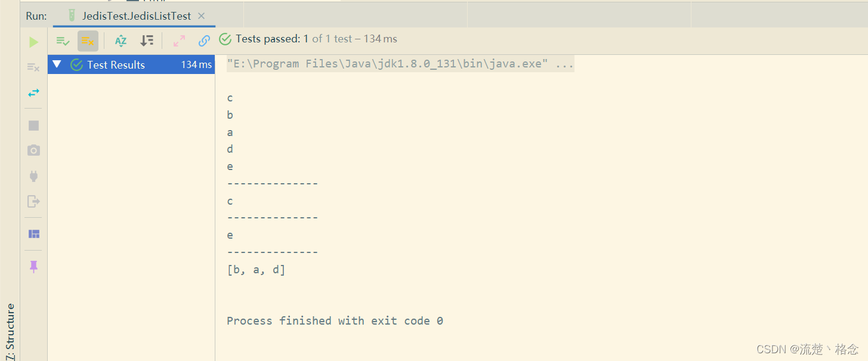
Task: Expand all test nodes
Action: (179, 41)
